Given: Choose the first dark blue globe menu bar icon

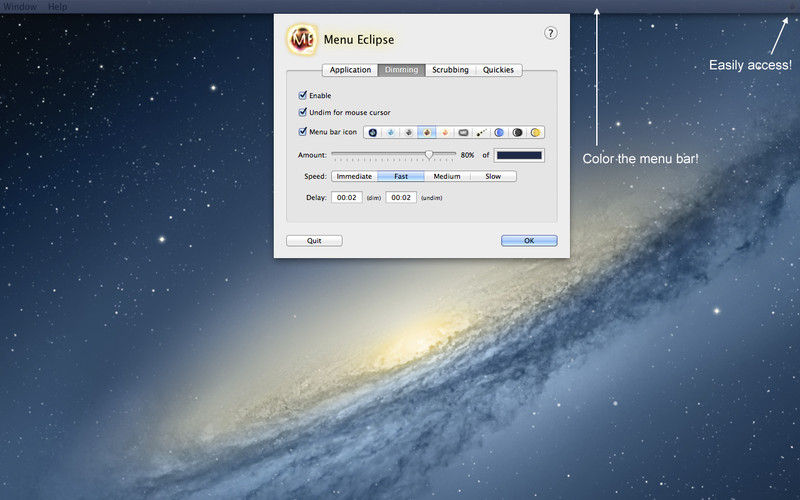Looking at the screenshot, I should (373, 132).
